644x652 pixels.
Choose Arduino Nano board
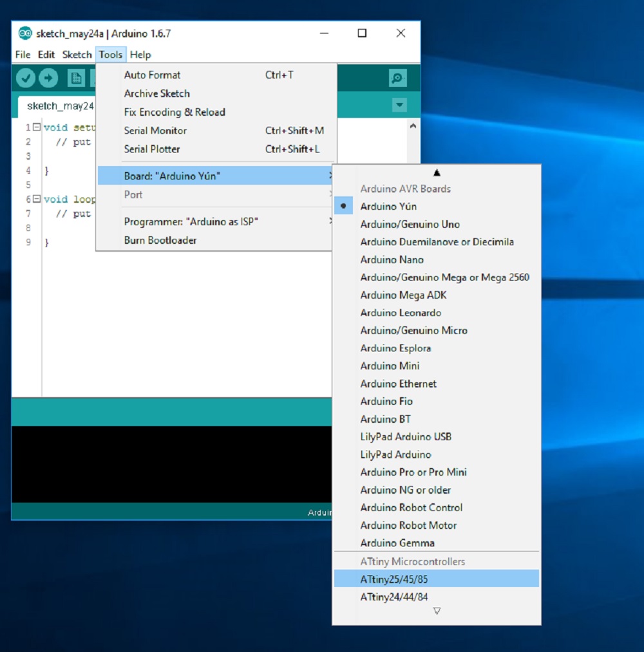[x=437, y=259]
